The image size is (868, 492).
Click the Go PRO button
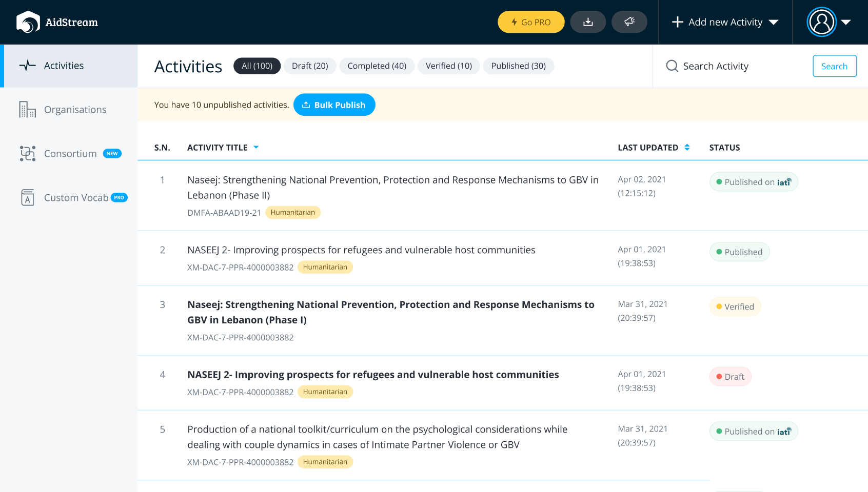[531, 22]
